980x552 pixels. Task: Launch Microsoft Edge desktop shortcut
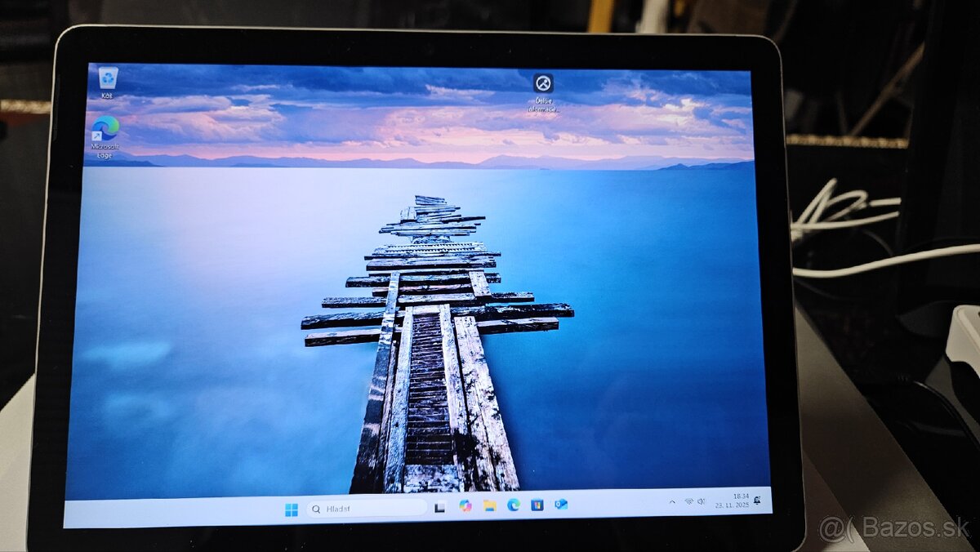[x=105, y=130]
